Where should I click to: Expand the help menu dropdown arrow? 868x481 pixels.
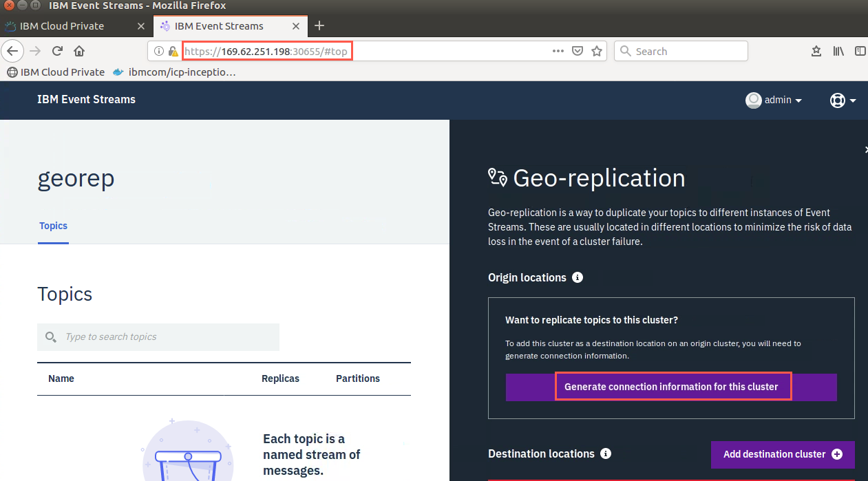coord(853,100)
